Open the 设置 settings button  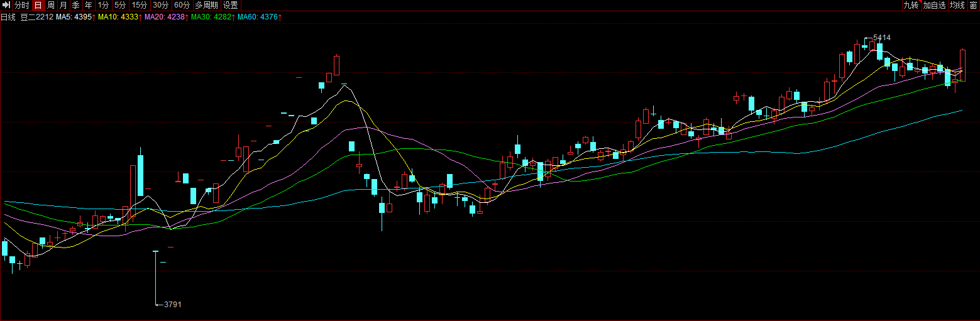point(230,5)
